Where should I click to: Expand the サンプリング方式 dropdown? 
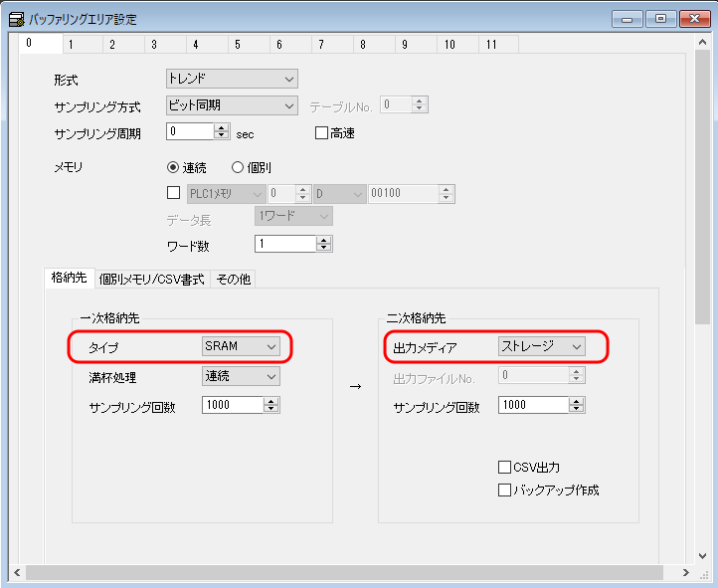(x=231, y=105)
